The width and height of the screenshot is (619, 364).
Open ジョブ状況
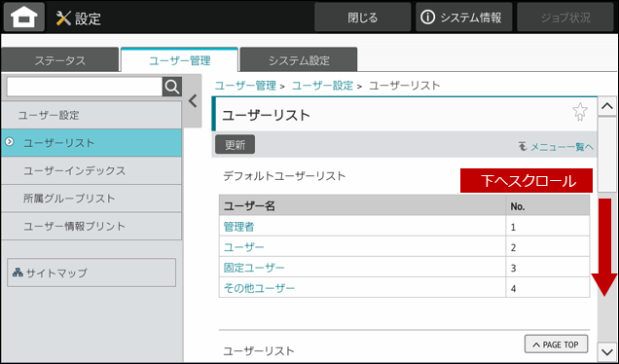[565, 18]
